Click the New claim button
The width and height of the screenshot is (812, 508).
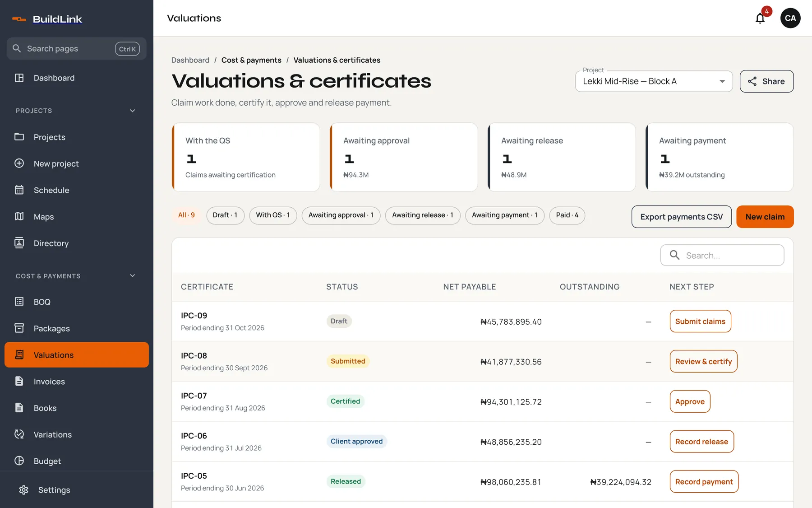click(x=765, y=217)
